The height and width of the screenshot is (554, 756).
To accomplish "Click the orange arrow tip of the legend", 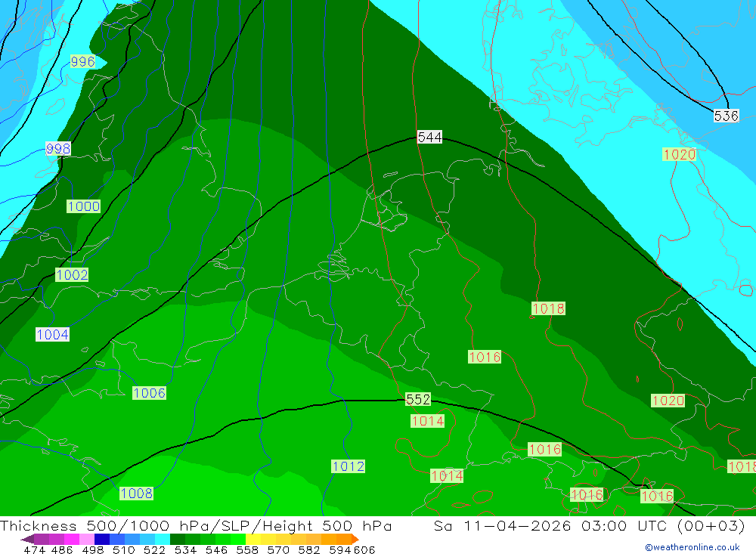I will click(355, 539).
